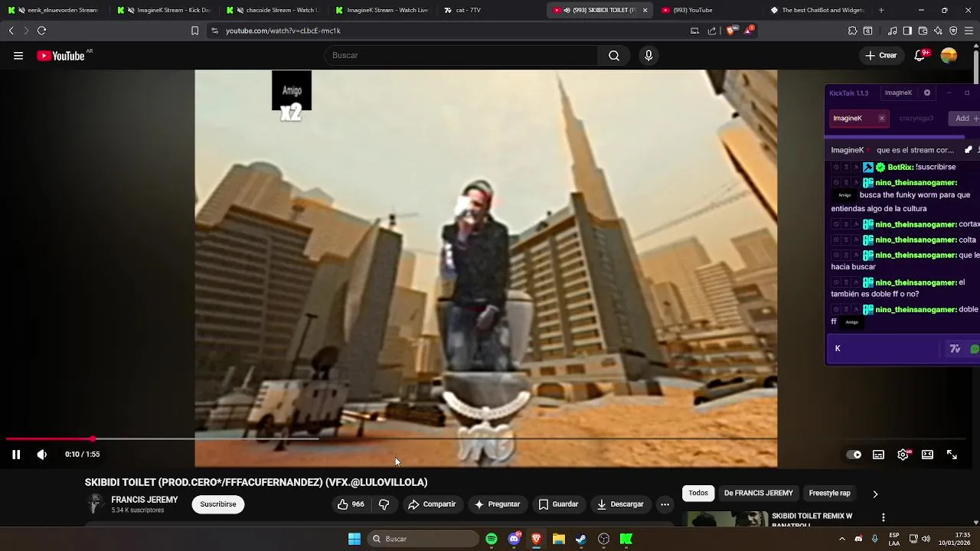Click the browser address bar URL

pos(283,31)
